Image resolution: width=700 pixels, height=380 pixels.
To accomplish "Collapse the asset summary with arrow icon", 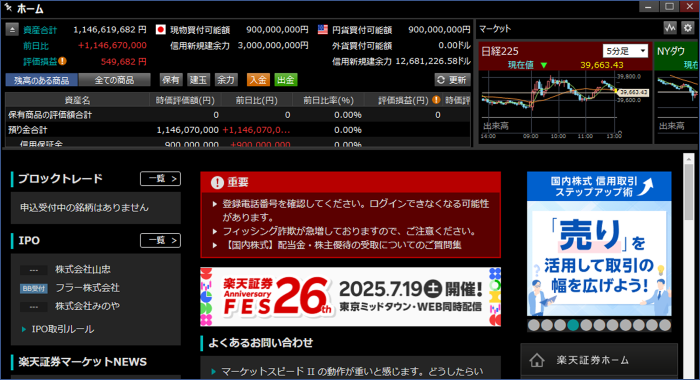I will (12, 29).
